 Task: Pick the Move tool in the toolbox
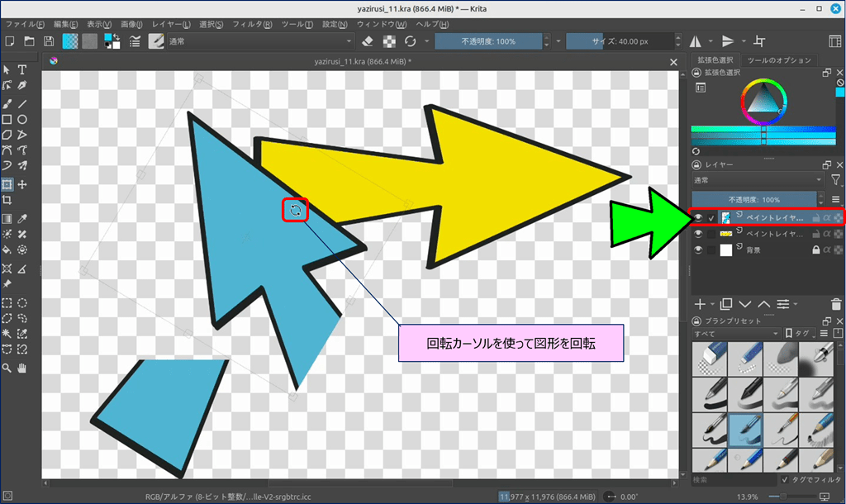(22, 183)
